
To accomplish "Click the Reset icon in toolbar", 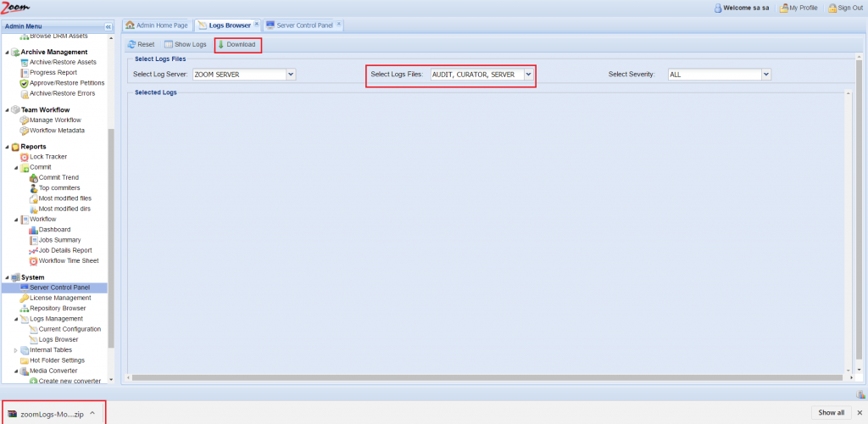I will tap(132, 44).
